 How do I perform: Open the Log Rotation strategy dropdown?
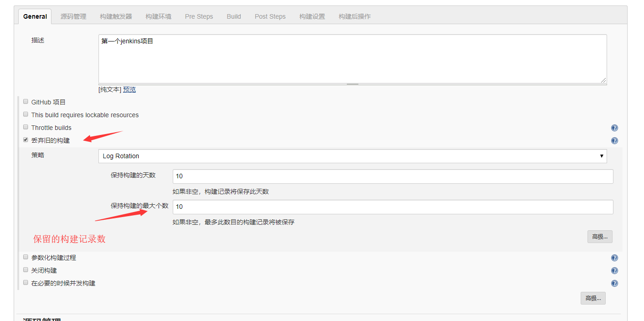click(352, 156)
